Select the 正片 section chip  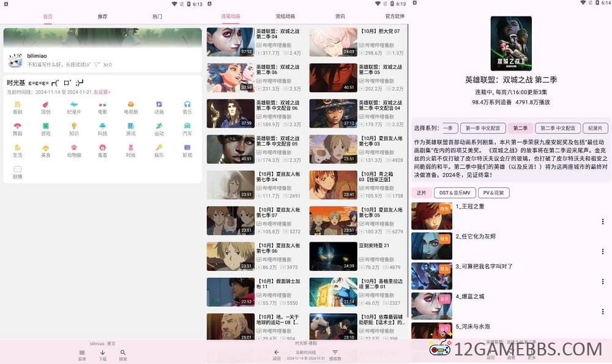(422, 193)
